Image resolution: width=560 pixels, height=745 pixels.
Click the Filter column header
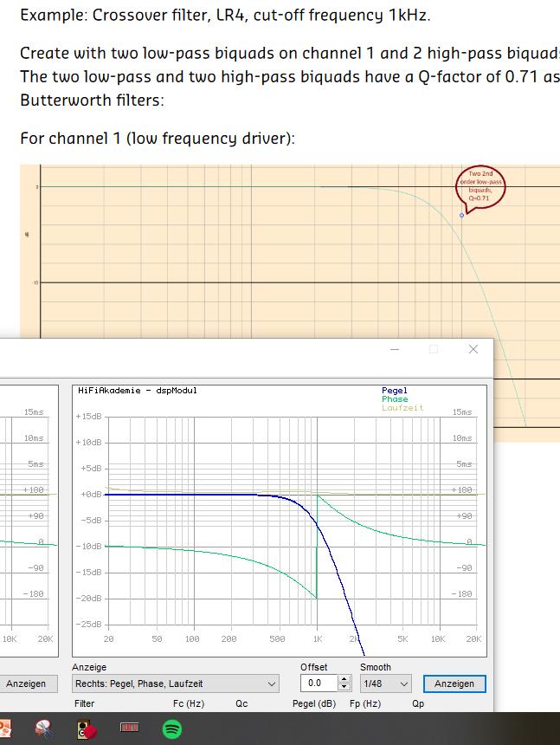tap(85, 703)
